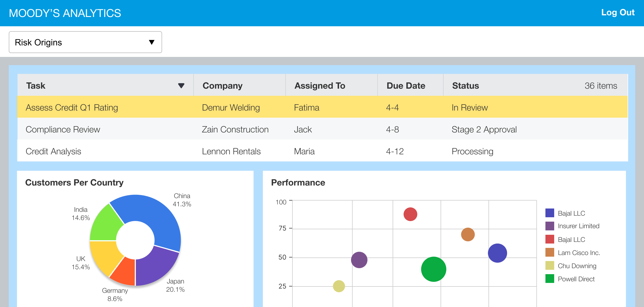
Task: Click the Status column header
Action: pyautogui.click(x=465, y=86)
